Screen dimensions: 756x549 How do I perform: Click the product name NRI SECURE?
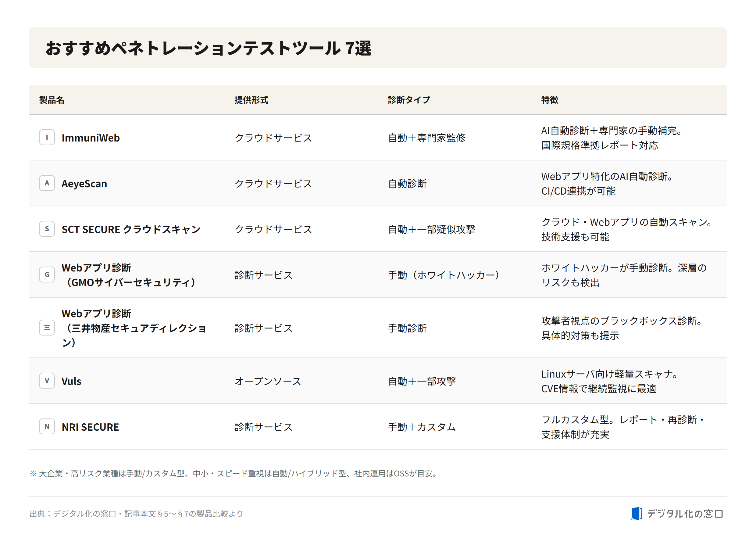click(x=90, y=427)
